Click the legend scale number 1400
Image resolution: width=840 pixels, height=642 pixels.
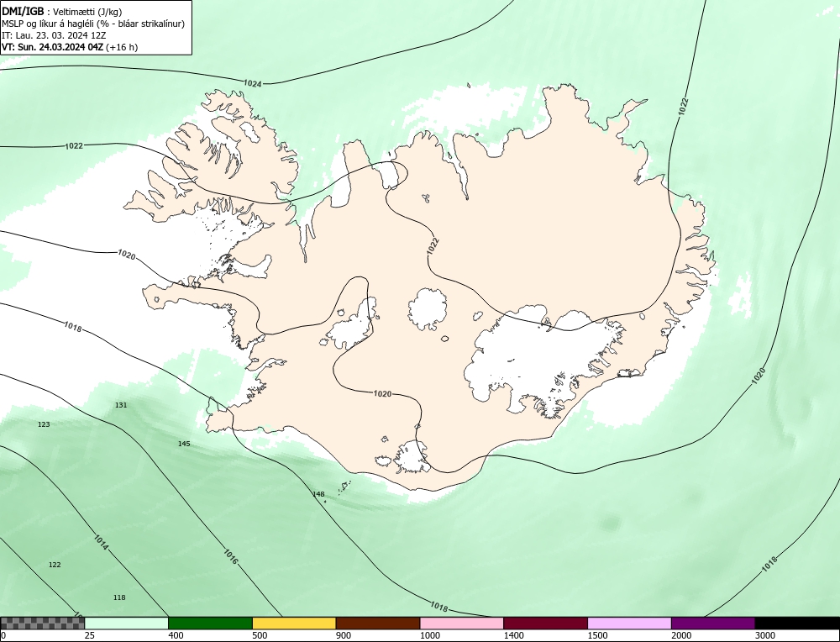pyautogui.click(x=514, y=635)
